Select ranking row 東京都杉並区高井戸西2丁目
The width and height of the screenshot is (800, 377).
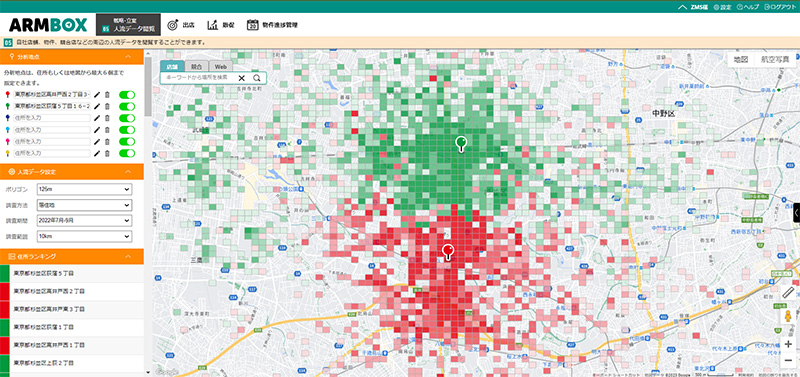[72, 291]
